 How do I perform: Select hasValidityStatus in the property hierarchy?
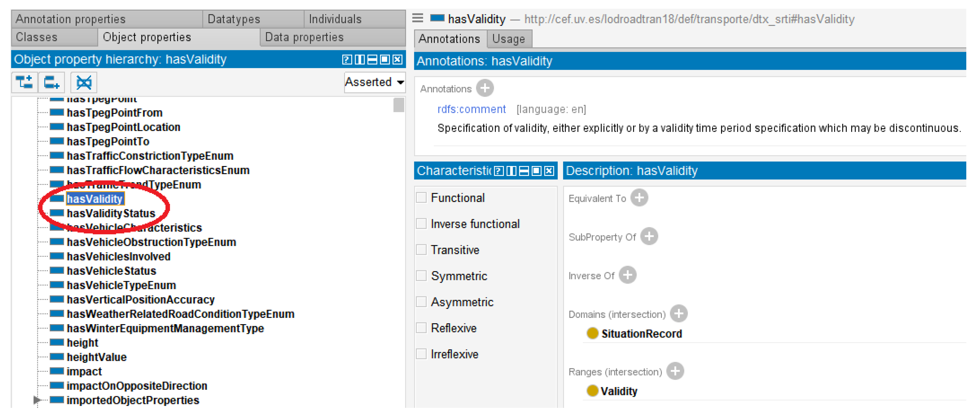click(x=111, y=213)
